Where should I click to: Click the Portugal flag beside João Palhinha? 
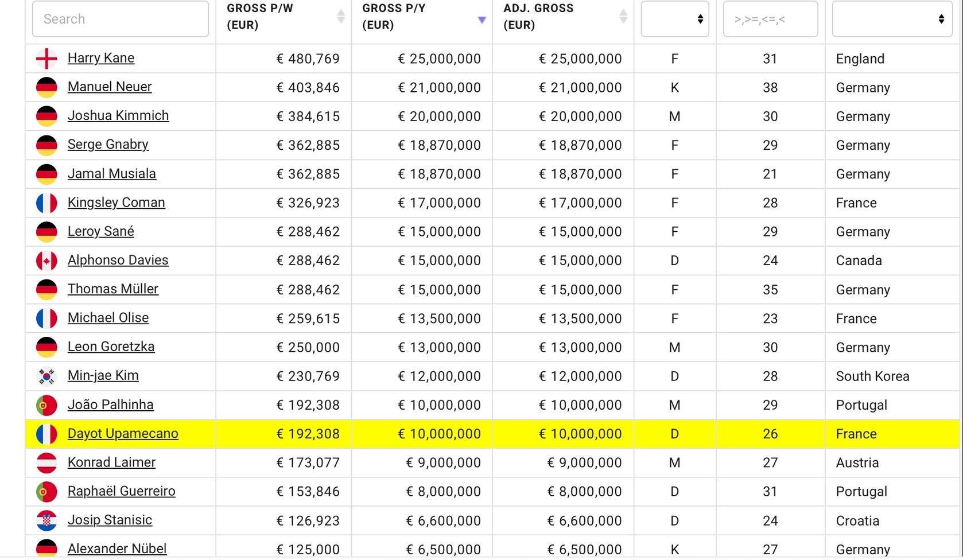click(x=46, y=405)
